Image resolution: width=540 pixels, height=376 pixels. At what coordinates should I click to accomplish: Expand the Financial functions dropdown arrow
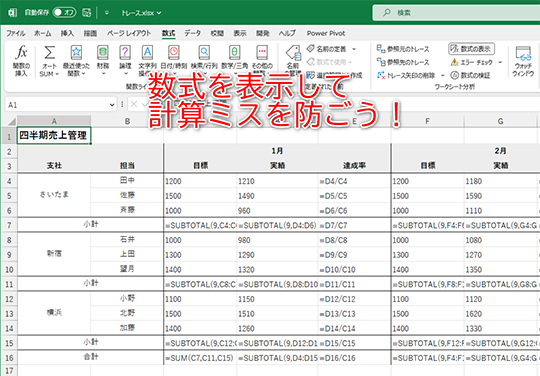(103, 74)
